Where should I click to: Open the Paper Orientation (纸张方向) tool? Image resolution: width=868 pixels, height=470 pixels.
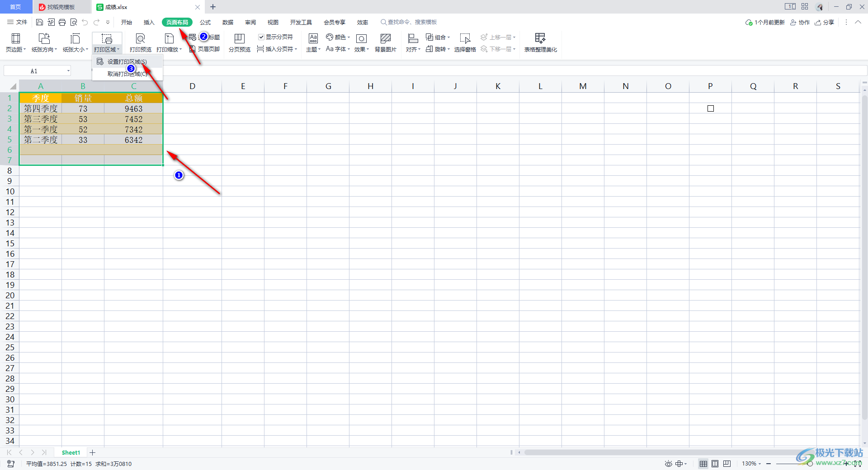click(x=44, y=43)
